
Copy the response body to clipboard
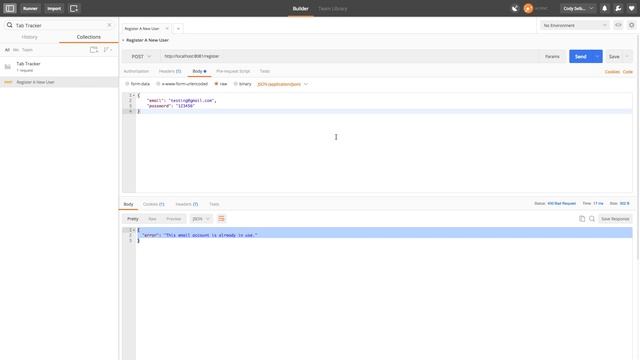[582, 219]
